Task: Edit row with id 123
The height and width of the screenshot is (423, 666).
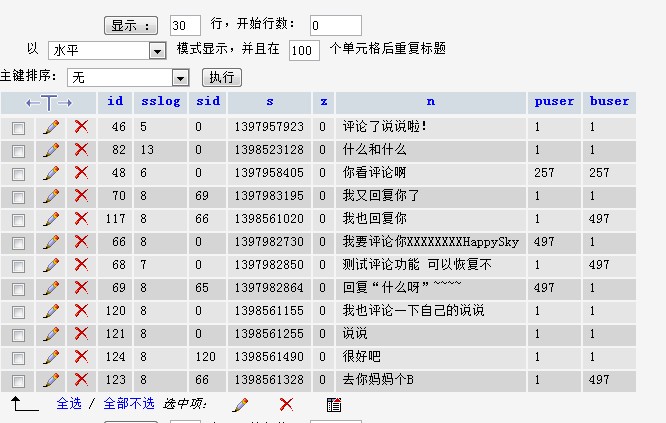Action: tap(51, 379)
